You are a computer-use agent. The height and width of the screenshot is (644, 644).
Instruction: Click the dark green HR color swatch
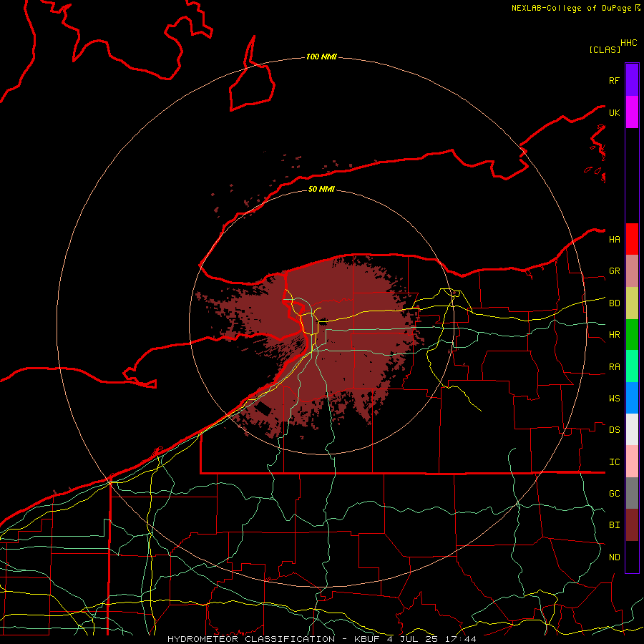(632, 335)
